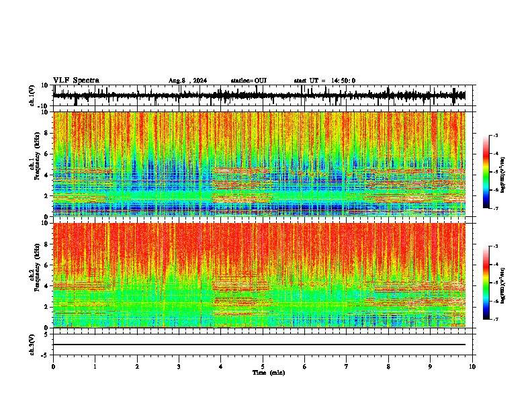Select the date text "Aug.8 , 2024"

187,81
